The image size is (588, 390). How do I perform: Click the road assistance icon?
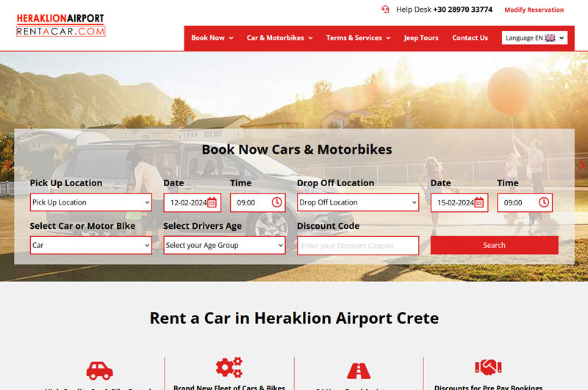pyautogui.click(x=359, y=371)
